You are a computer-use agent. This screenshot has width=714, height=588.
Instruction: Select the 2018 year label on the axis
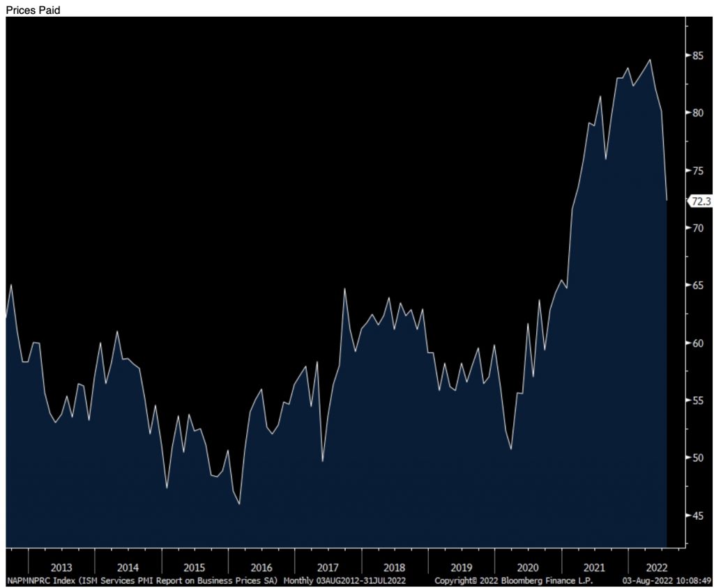[394, 567]
